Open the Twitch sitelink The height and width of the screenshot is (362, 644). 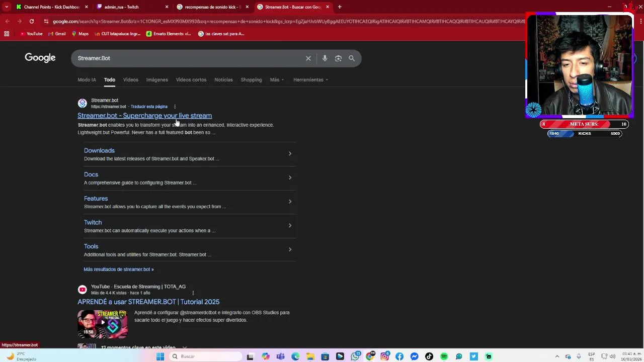coord(93,222)
